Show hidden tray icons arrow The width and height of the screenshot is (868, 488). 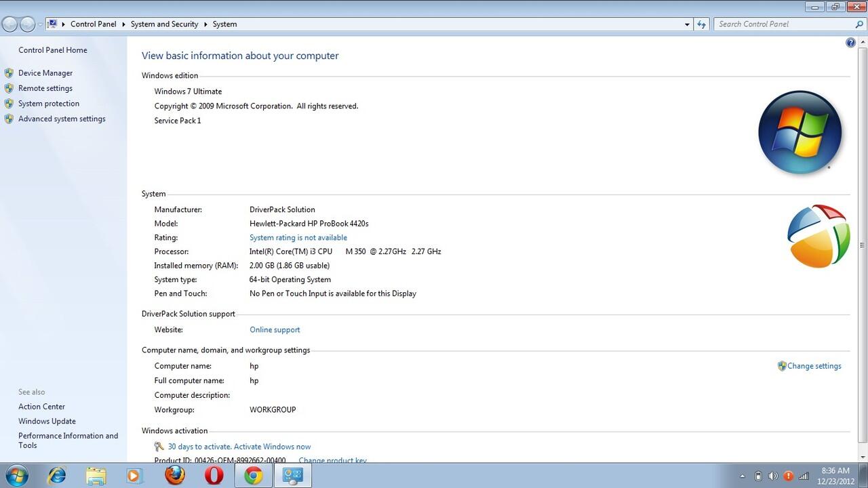(742, 476)
